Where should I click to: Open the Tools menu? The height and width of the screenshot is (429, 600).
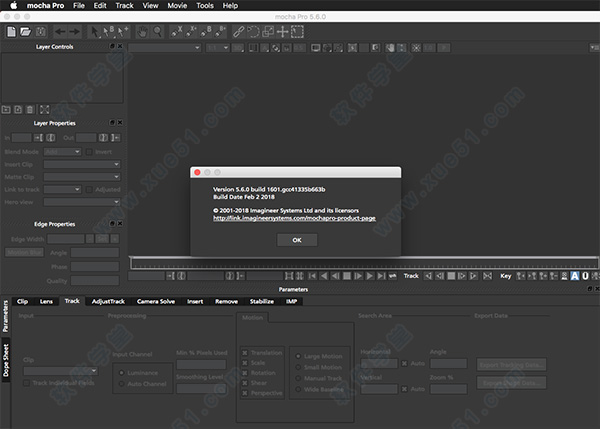point(205,6)
